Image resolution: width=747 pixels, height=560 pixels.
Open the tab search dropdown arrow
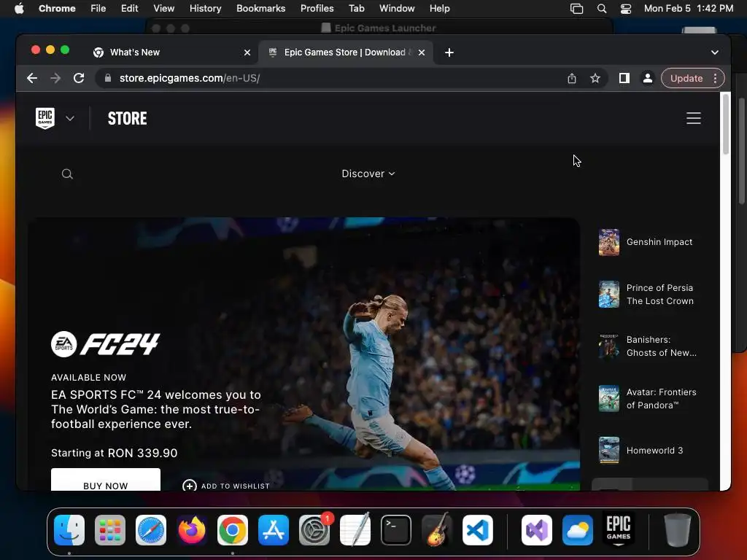point(715,52)
